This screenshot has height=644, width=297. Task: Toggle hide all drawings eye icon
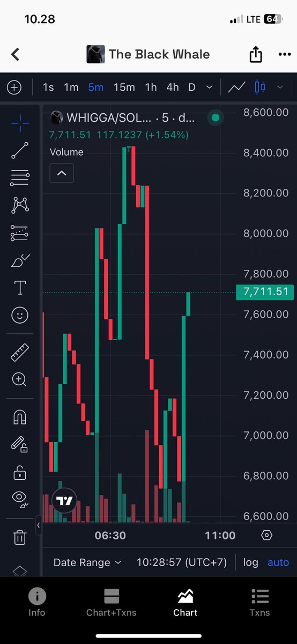coord(20,500)
